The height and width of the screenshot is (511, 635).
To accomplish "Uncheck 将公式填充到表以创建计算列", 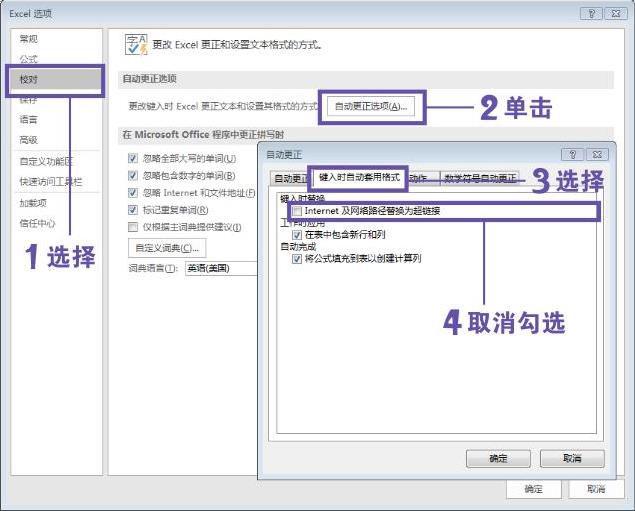I will point(297,258).
